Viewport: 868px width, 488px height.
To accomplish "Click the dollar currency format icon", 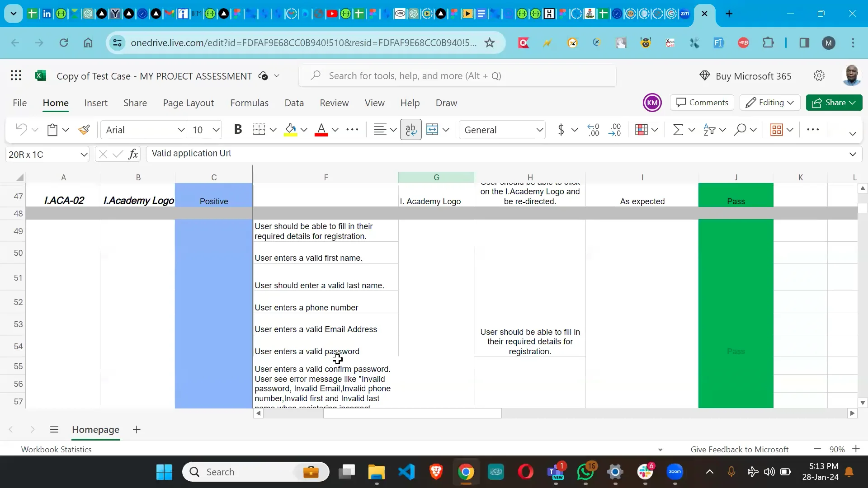I will pos(561,130).
